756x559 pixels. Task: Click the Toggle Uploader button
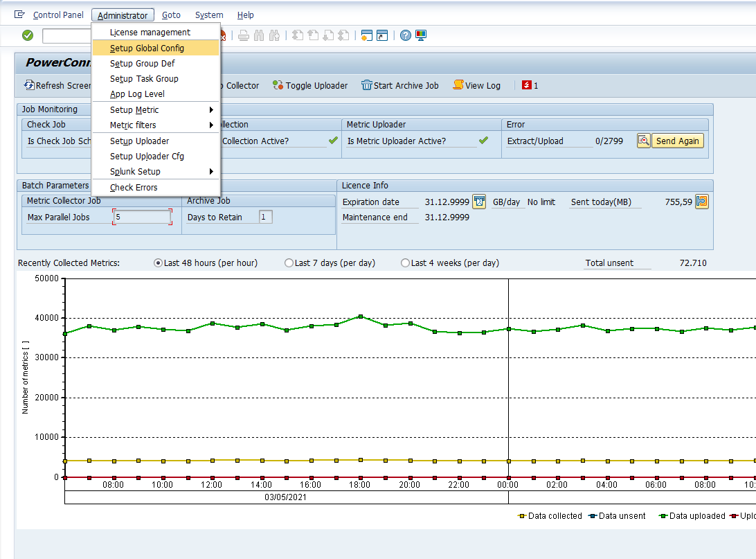[310, 85]
